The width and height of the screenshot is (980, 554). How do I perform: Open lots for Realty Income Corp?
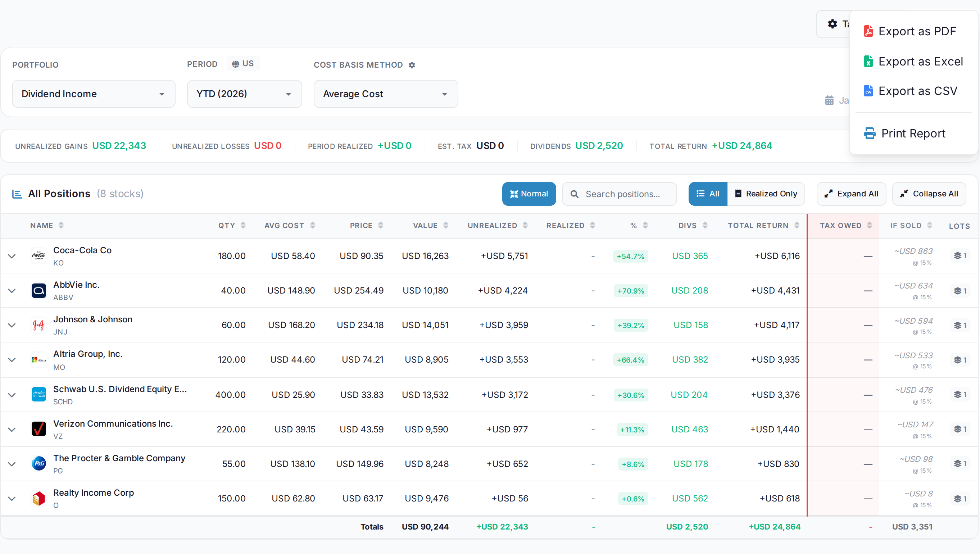960,499
